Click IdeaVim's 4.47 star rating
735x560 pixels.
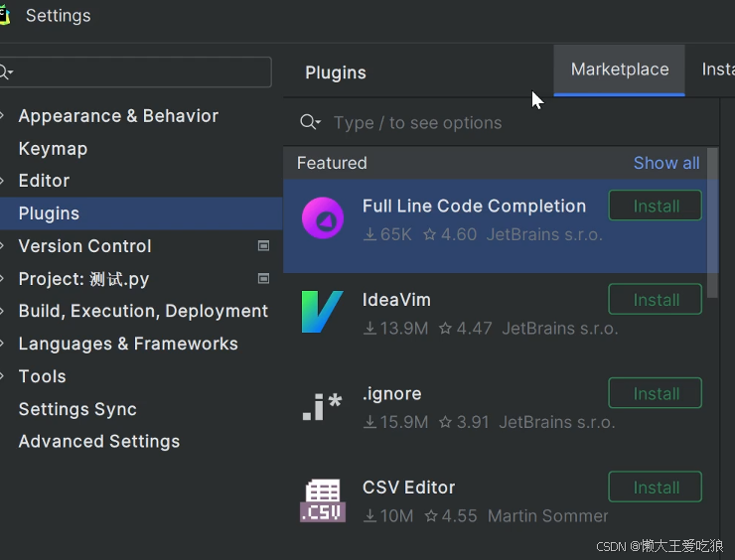click(x=466, y=329)
